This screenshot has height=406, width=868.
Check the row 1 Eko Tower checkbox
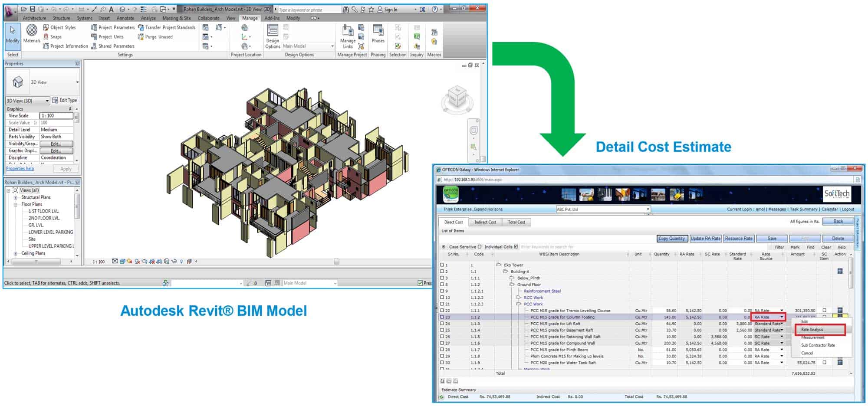pyautogui.click(x=442, y=265)
